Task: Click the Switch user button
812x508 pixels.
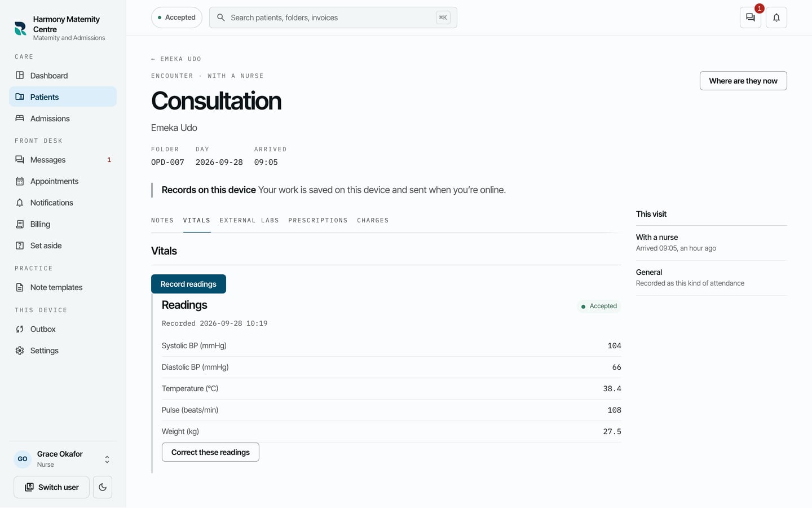Action: pyautogui.click(x=51, y=487)
